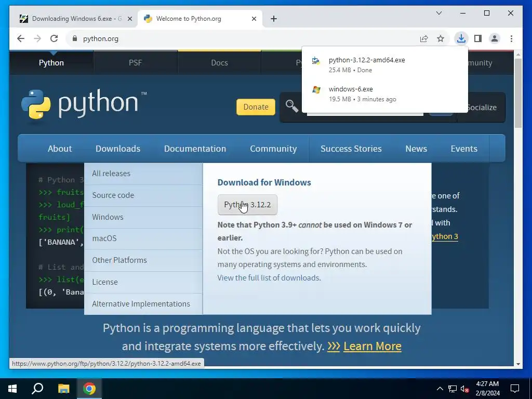
Task: Open the News menu
Action: tap(416, 149)
